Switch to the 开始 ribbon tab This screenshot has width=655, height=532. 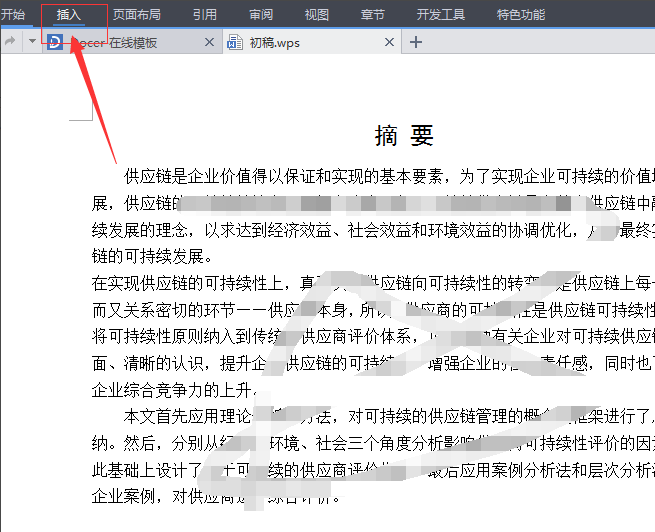coord(13,15)
